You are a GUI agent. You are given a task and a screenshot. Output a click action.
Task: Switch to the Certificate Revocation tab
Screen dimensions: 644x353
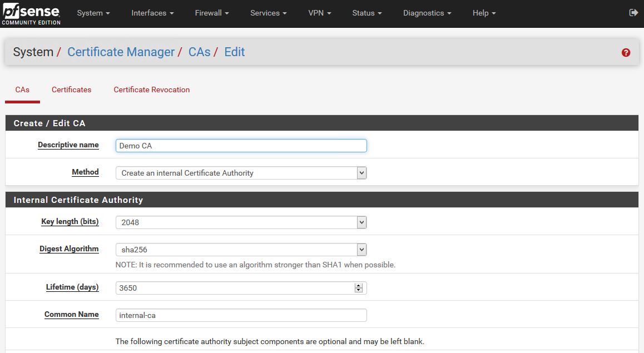click(x=151, y=90)
